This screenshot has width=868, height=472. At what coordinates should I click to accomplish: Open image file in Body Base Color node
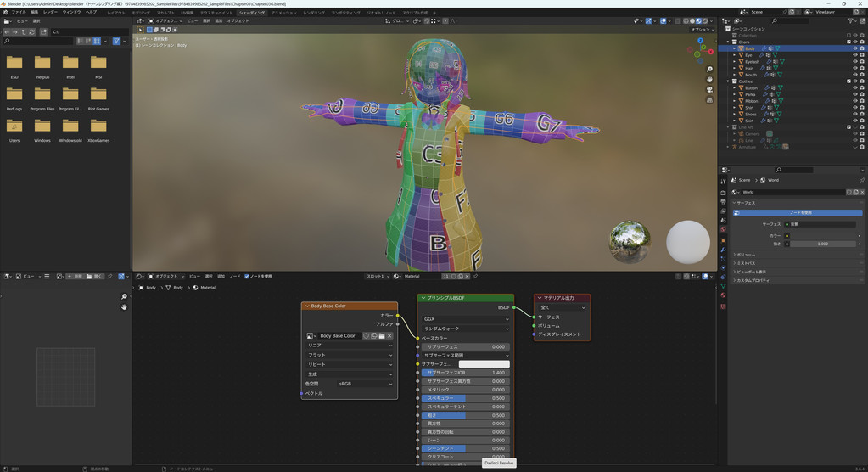tap(382, 336)
